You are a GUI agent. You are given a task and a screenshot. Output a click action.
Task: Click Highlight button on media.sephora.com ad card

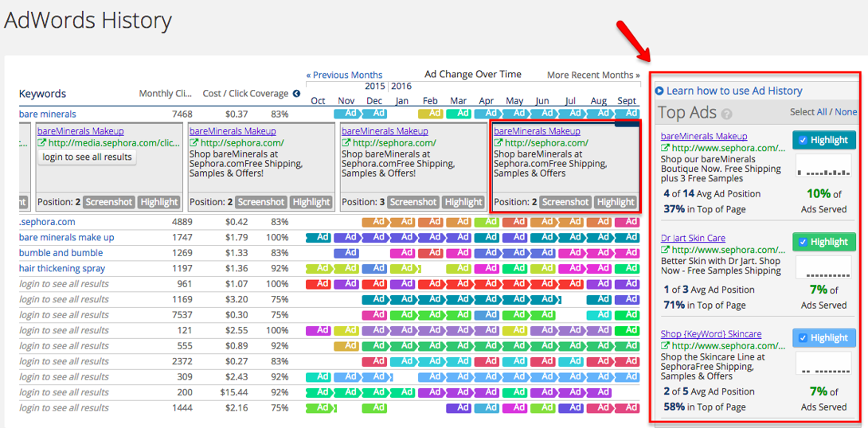click(159, 202)
